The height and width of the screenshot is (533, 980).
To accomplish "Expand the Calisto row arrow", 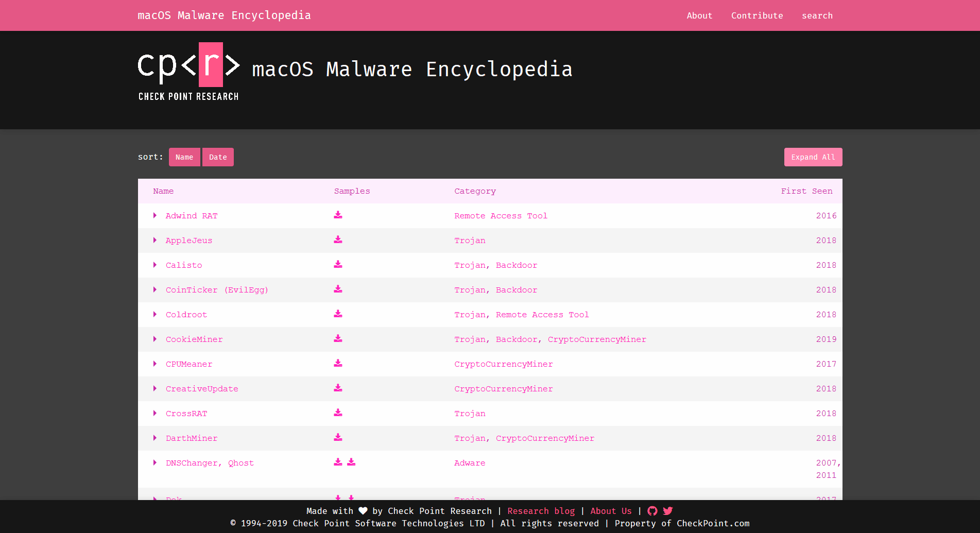I will coord(154,265).
